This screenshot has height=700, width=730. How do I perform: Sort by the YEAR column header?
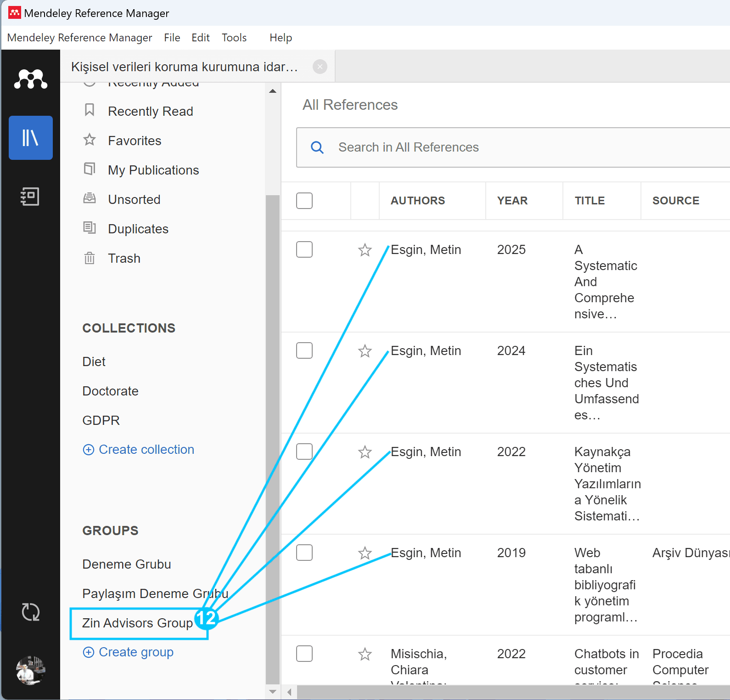(x=512, y=201)
